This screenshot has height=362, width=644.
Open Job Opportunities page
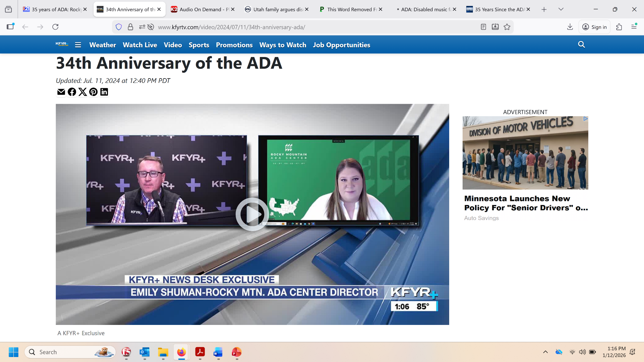click(342, 45)
